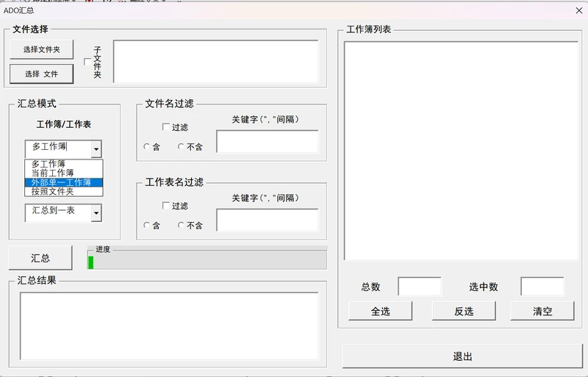Viewport: 588px width, 377px height.
Task: Select 当前工作簿 from the dropdown list
Action: point(64,173)
